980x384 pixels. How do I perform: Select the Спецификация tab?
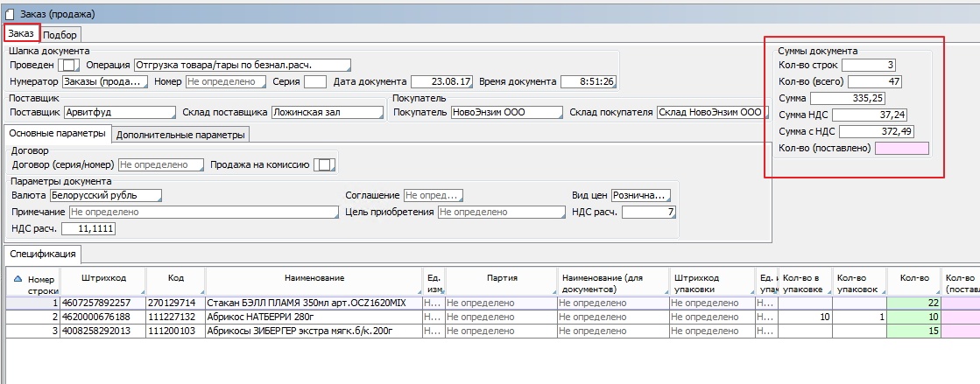click(43, 255)
